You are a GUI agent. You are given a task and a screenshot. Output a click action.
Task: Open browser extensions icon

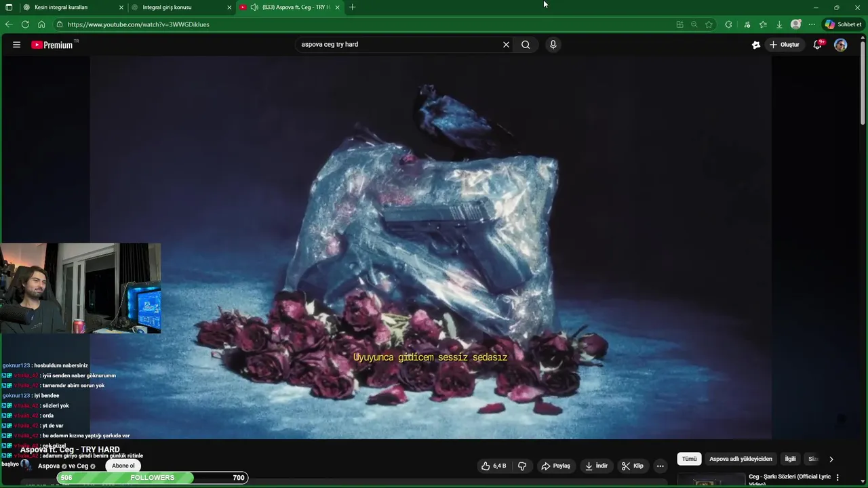728,24
